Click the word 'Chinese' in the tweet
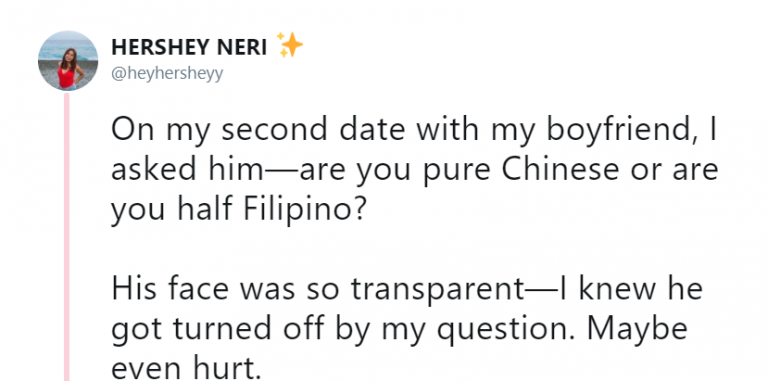The image size is (768, 381). (571, 169)
